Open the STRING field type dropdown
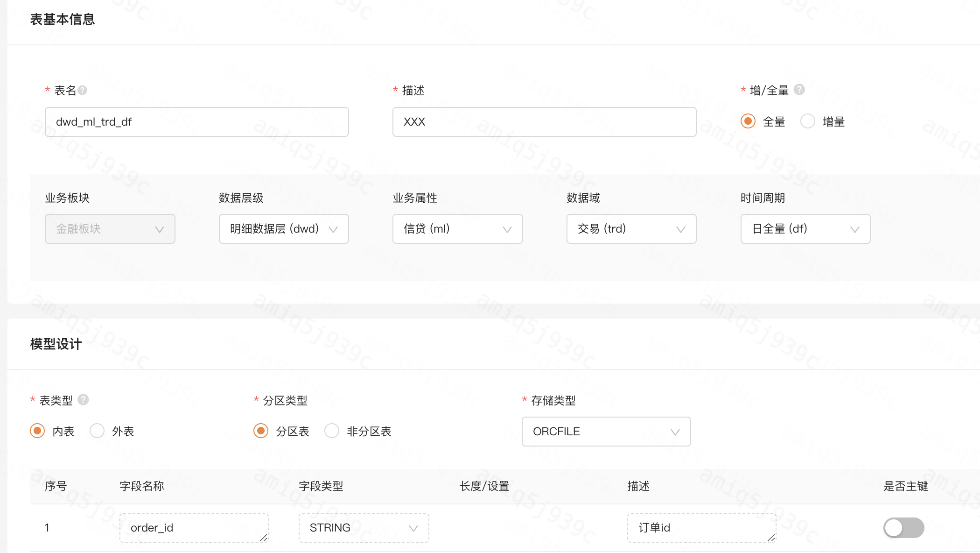Image resolution: width=980 pixels, height=553 pixels. tap(364, 528)
